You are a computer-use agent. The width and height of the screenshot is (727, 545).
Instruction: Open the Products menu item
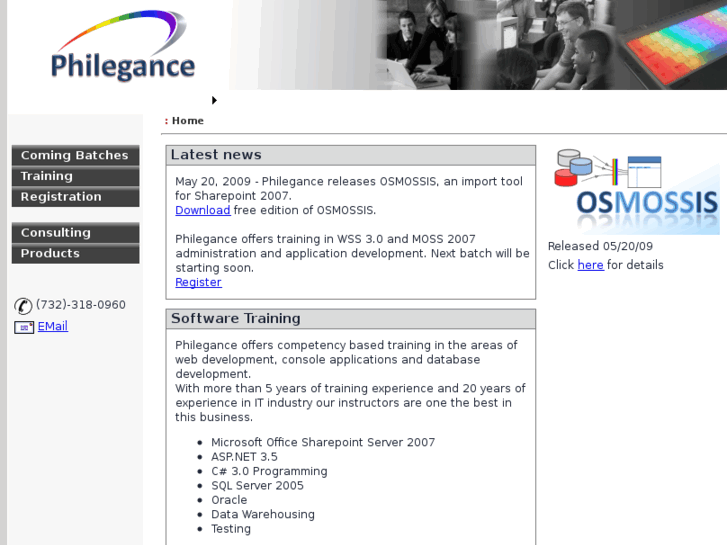click(x=76, y=253)
